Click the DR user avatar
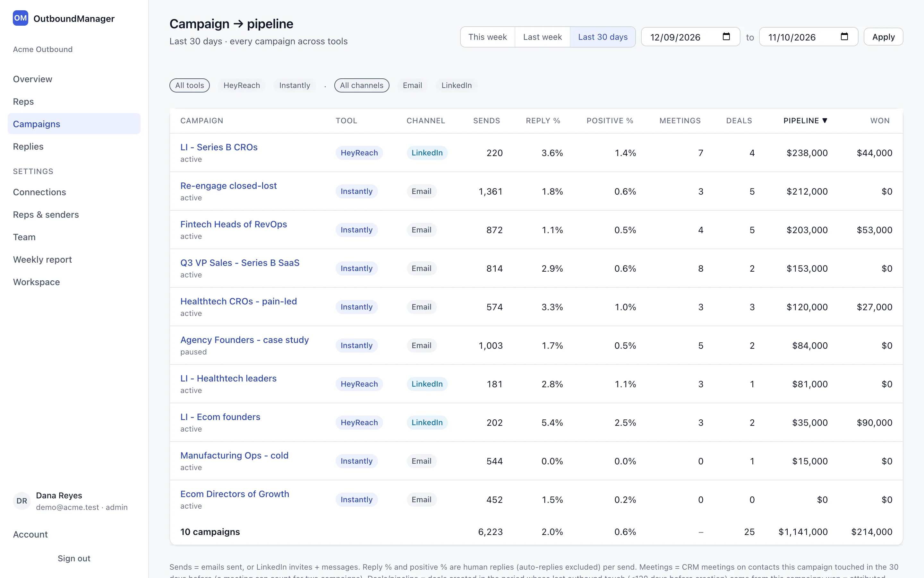This screenshot has height=578, width=924. (x=22, y=501)
